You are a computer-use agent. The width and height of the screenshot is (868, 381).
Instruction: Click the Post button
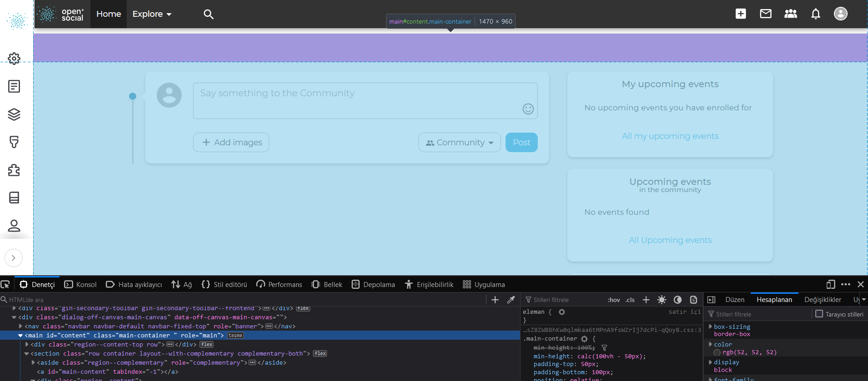click(521, 143)
